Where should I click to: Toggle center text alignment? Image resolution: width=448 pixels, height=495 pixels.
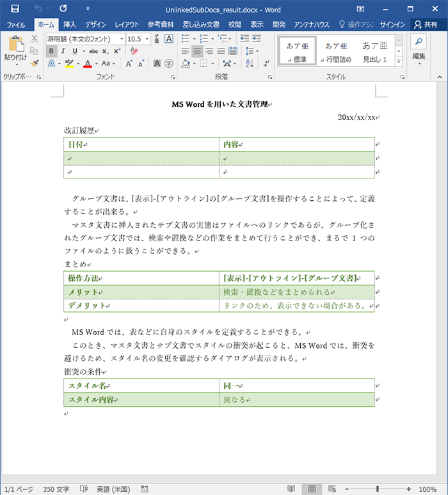[197, 51]
